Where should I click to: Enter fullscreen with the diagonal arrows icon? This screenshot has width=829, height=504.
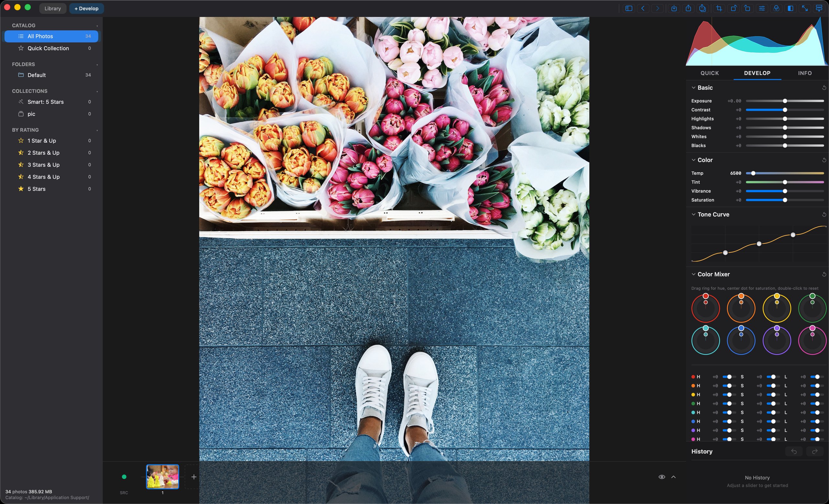point(805,8)
